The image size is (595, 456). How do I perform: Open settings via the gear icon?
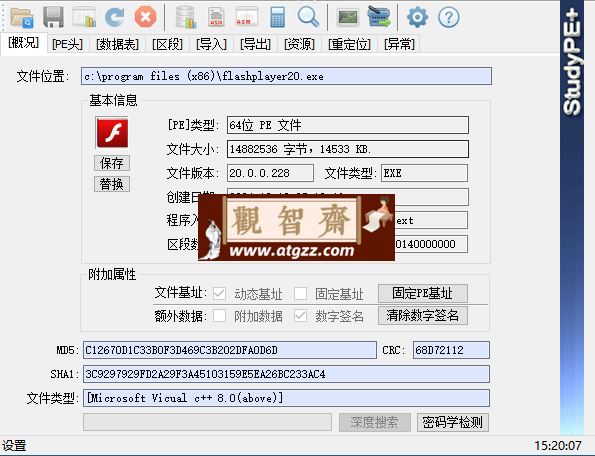(417, 17)
